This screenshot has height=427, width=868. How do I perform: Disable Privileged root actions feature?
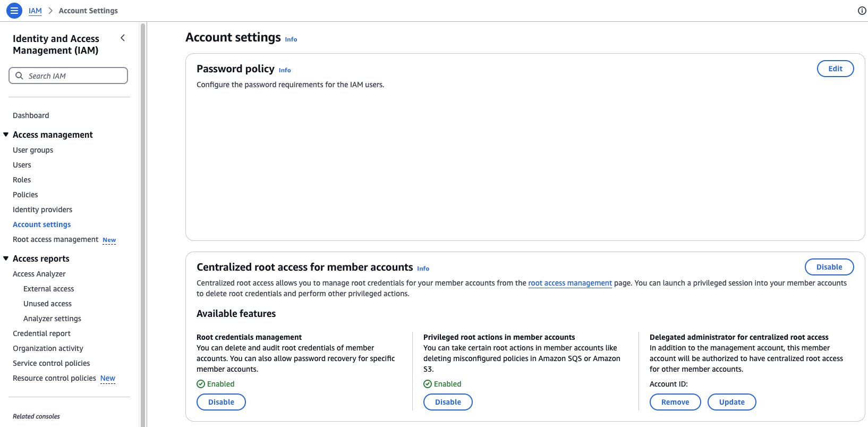tap(448, 402)
